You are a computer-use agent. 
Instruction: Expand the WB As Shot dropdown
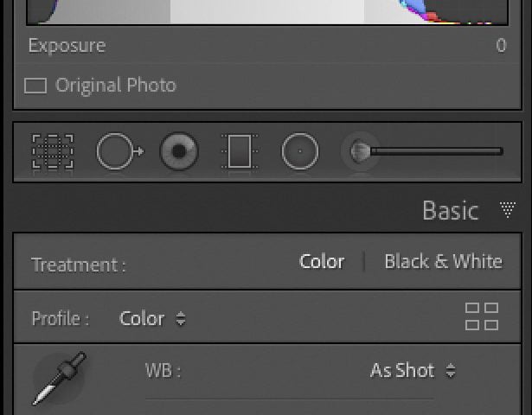(413, 371)
